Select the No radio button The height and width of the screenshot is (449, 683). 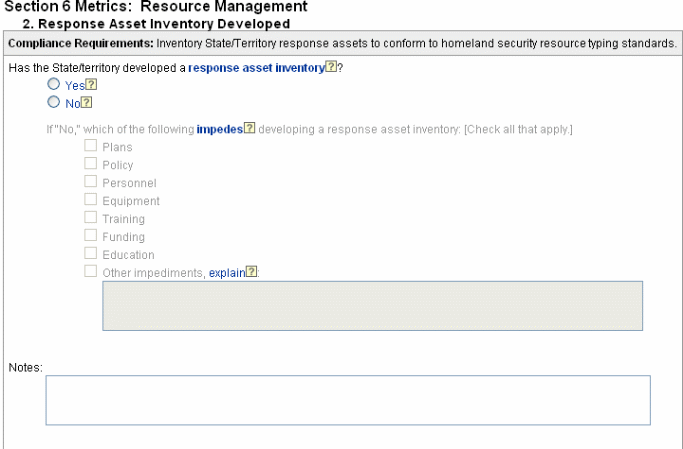54,102
